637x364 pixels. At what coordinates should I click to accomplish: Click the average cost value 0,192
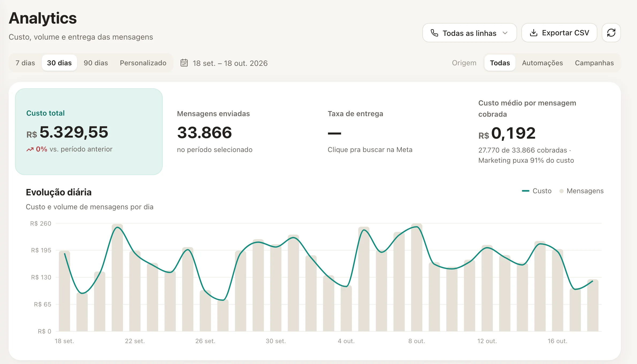(x=513, y=133)
